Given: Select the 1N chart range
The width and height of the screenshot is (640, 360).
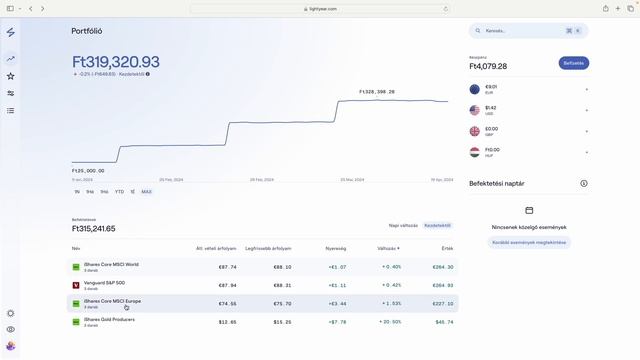Looking at the screenshot, I should 77,192.
